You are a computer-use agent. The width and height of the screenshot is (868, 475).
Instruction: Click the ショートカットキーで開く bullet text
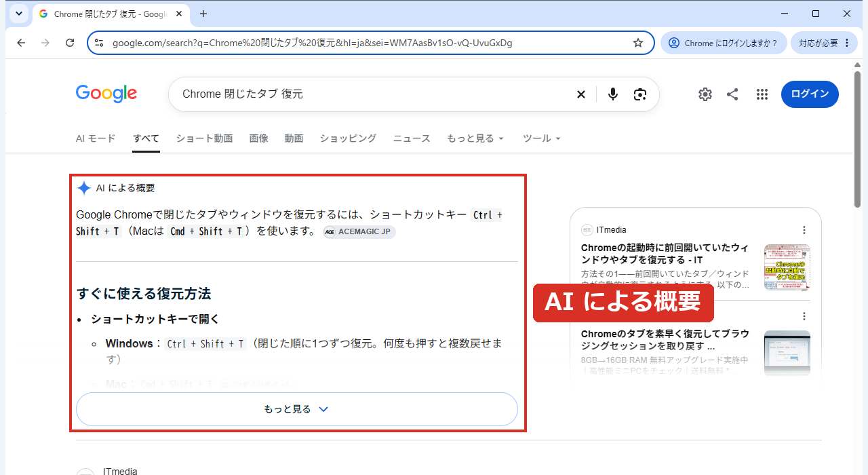155,319
